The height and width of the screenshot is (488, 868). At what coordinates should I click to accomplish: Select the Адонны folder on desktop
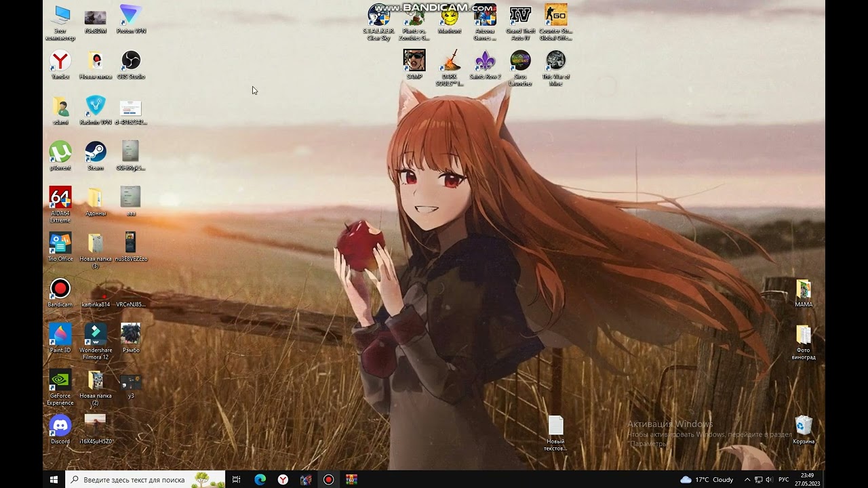tap(96, 201)
